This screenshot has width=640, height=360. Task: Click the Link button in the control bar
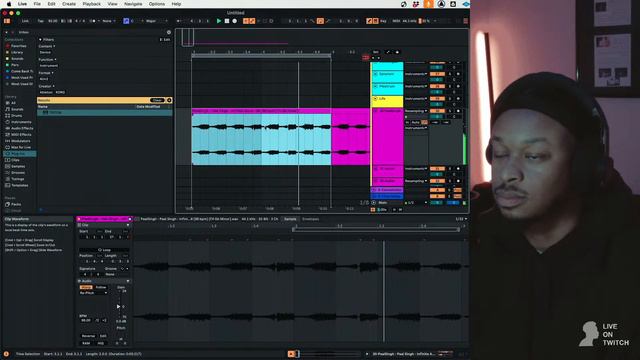(25, 21)
